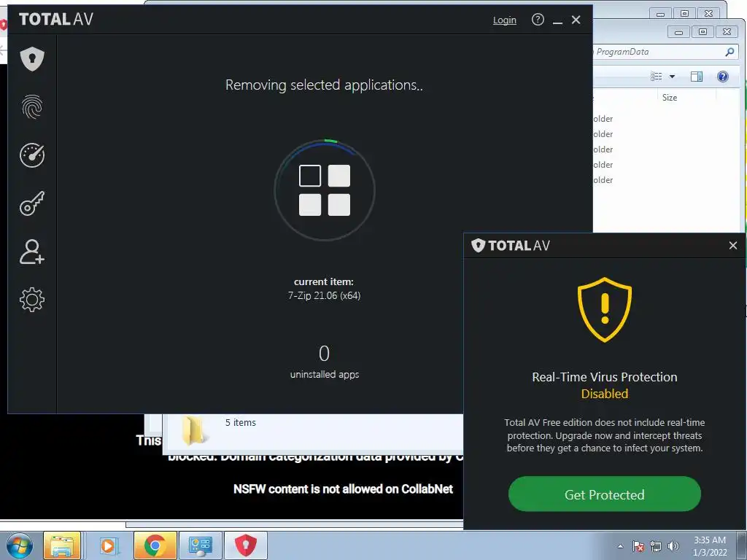Switch to TotalAV shield taskbar icon
This screenshot has width=747, height=560.
point(245,545)
